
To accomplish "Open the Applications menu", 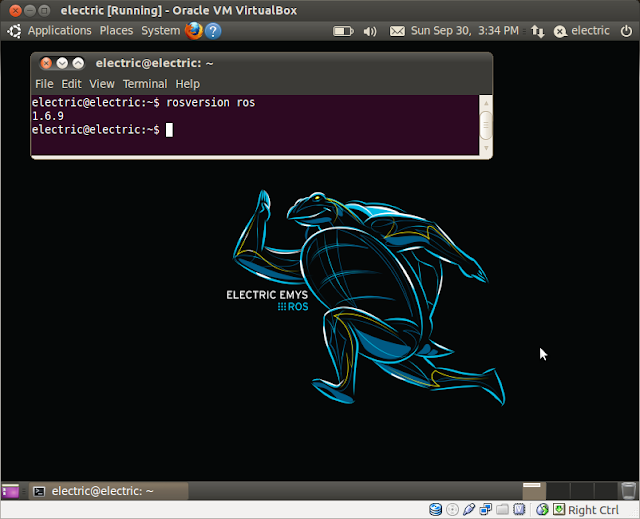I will (x=60, y=31).
